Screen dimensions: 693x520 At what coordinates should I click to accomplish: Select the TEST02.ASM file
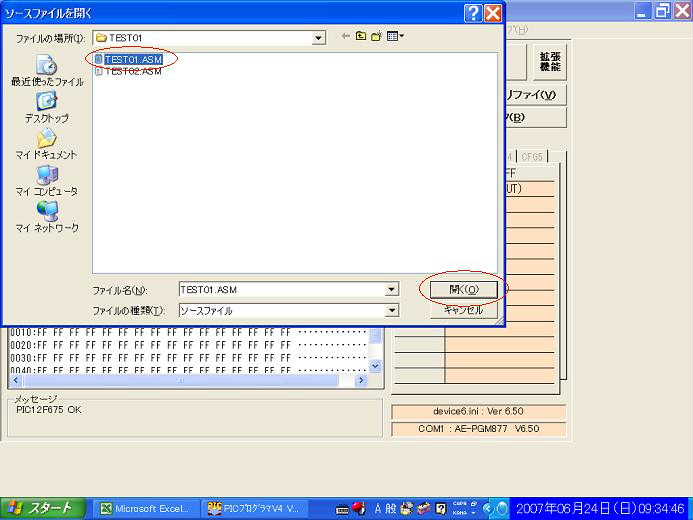[133, 71]
